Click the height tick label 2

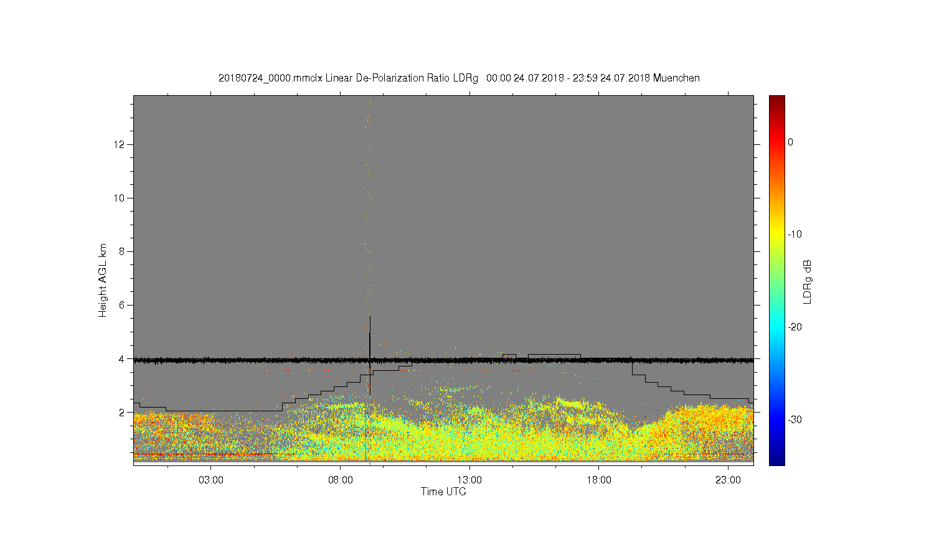point(122,412)
